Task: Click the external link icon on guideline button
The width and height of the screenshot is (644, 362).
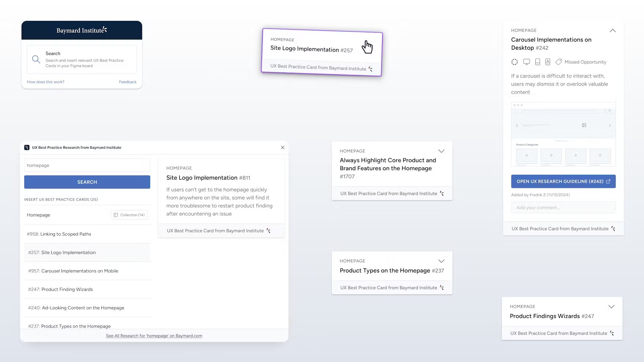Action: 608,181
